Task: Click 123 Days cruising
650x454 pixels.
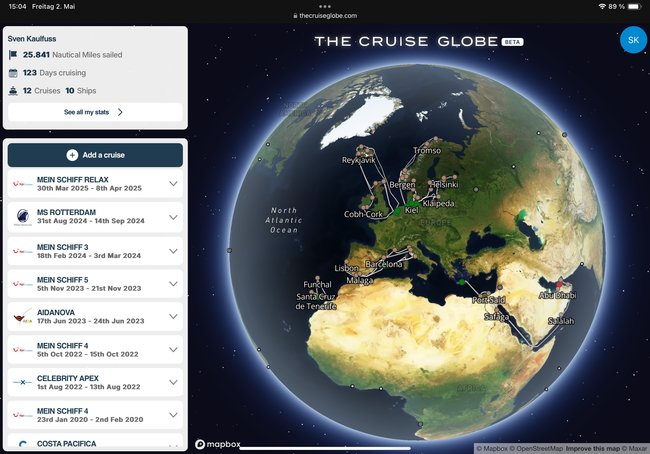Action: pos(55,73)
